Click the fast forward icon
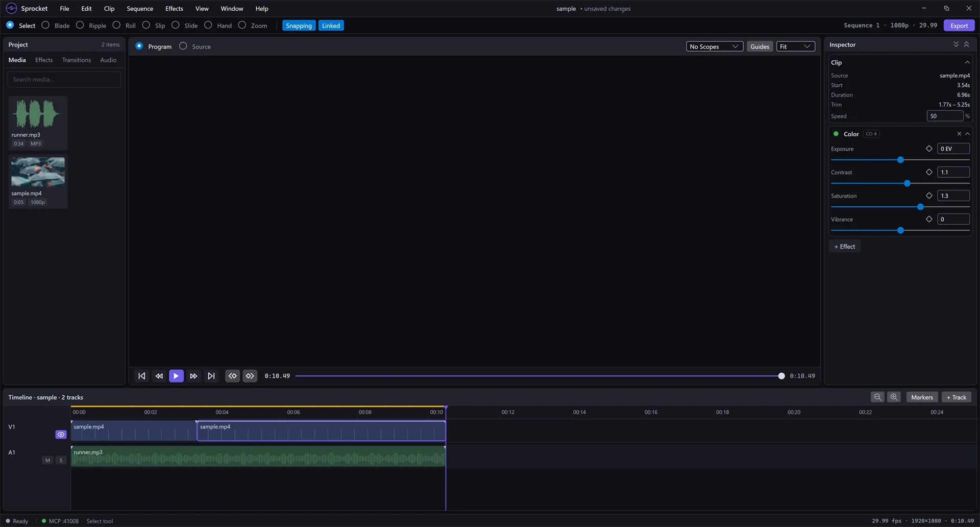 tap(193, 376)
